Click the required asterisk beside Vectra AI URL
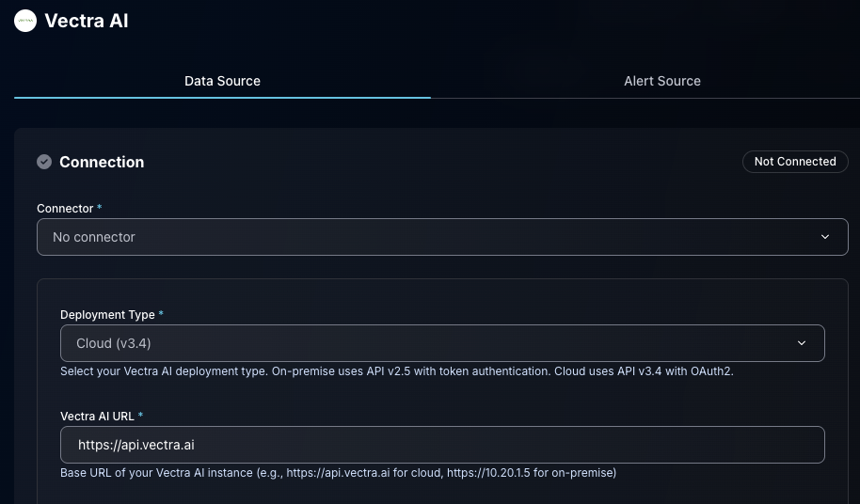 140,416
